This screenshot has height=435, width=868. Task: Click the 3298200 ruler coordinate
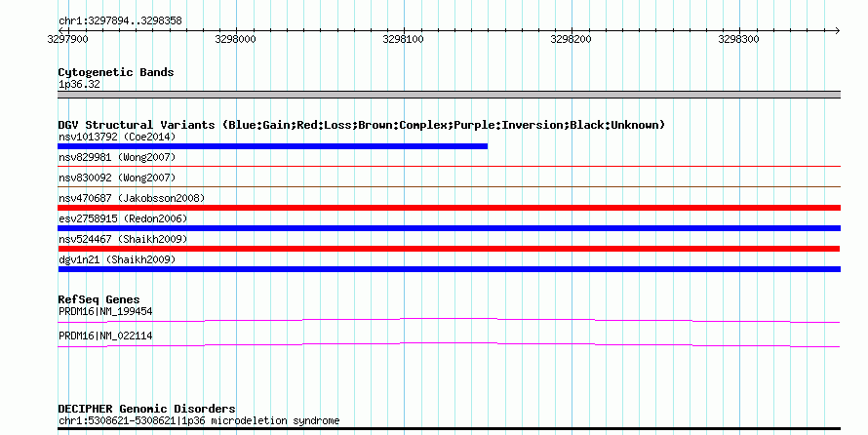tap(571, 39)
